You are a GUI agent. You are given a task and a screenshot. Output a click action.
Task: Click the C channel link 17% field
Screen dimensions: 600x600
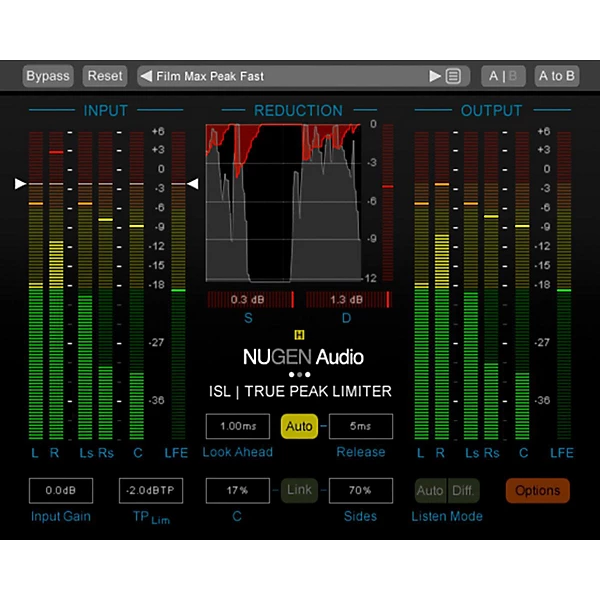tap(238, 490)
